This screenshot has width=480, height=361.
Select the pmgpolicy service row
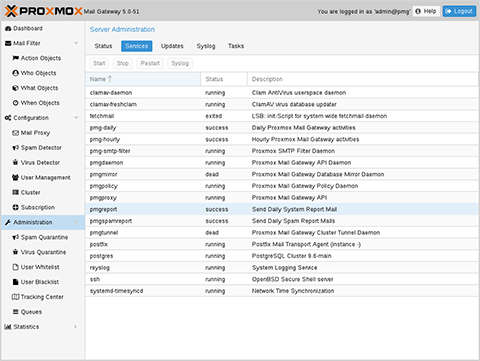(x=282, y=186)
